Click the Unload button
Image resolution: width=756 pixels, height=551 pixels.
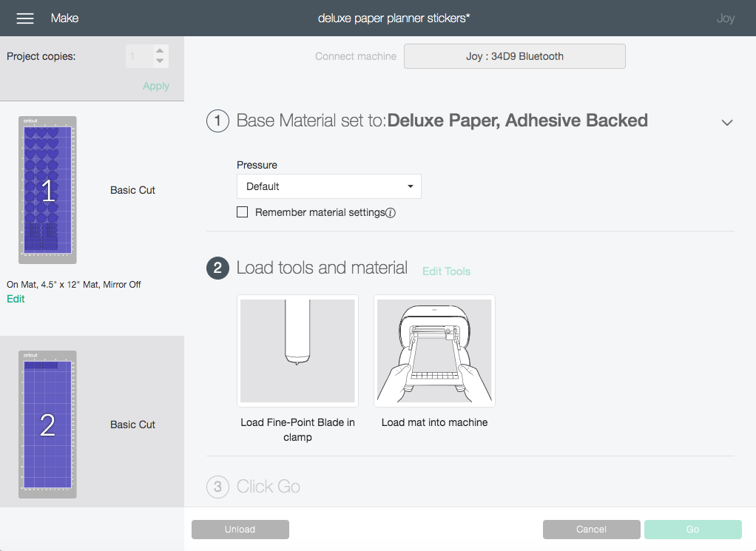pyautogui.click(x=240, y=530)
